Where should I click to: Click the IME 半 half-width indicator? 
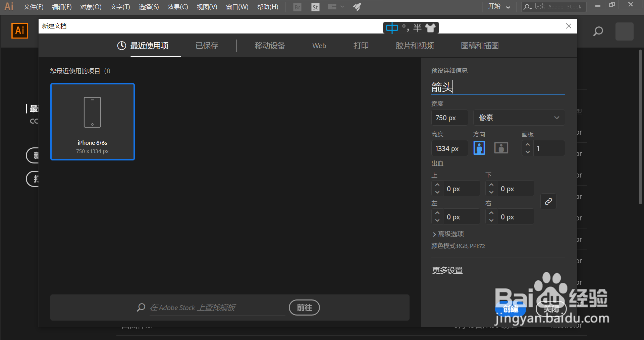(417, 28)
